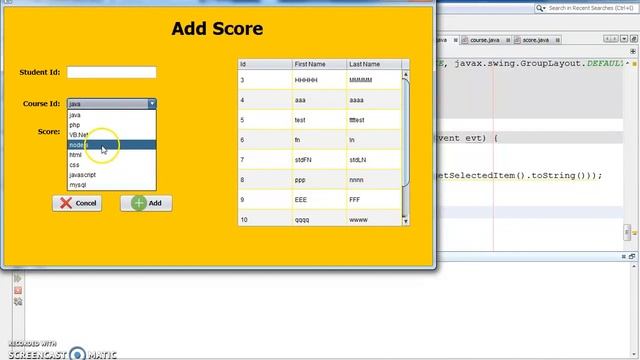Screen dimensions: 640x360
Task: Restore the output panel group icon
Action: coord(632,256)
